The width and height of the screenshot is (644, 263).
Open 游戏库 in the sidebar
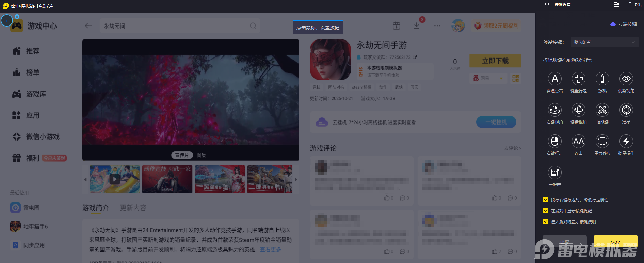[x=29, y=94]
